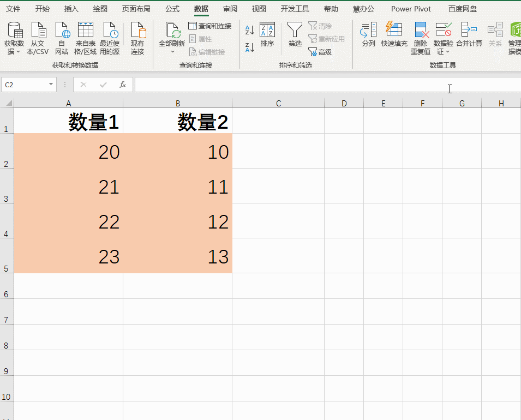This screenshot has width=521, height=420.
Task: Select the cell with value 10
Action: coord(178,151)
